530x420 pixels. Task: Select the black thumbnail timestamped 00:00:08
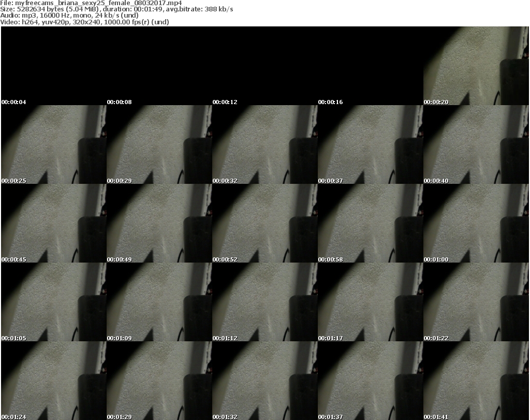click(x=159, y=66)
